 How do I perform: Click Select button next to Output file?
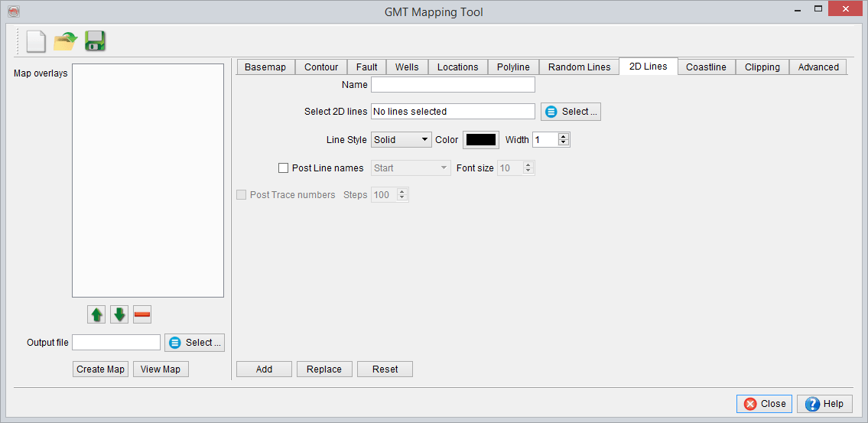194,343
